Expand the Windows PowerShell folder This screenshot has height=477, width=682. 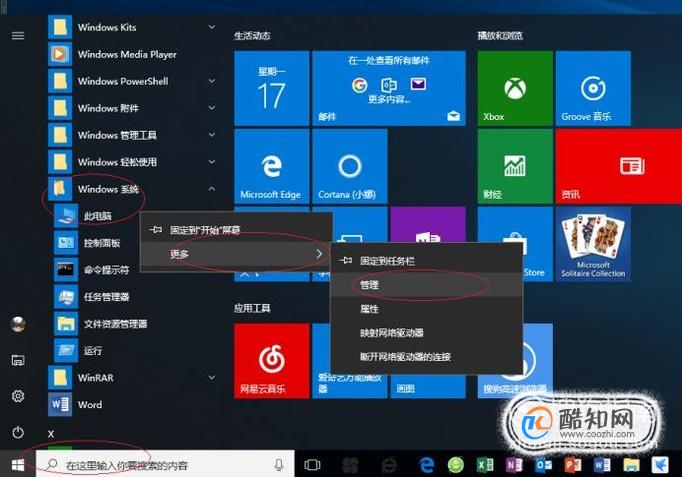133,81
